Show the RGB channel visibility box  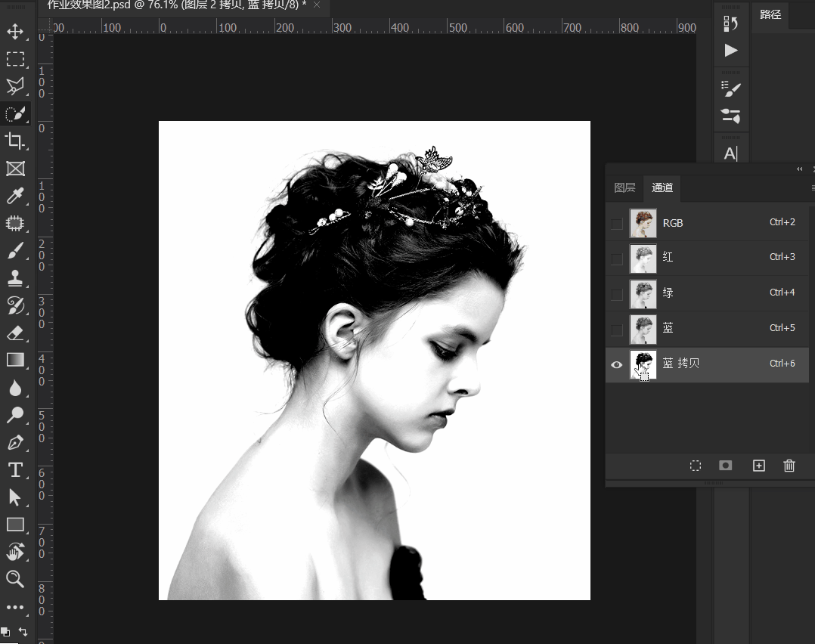click(617, 224)
